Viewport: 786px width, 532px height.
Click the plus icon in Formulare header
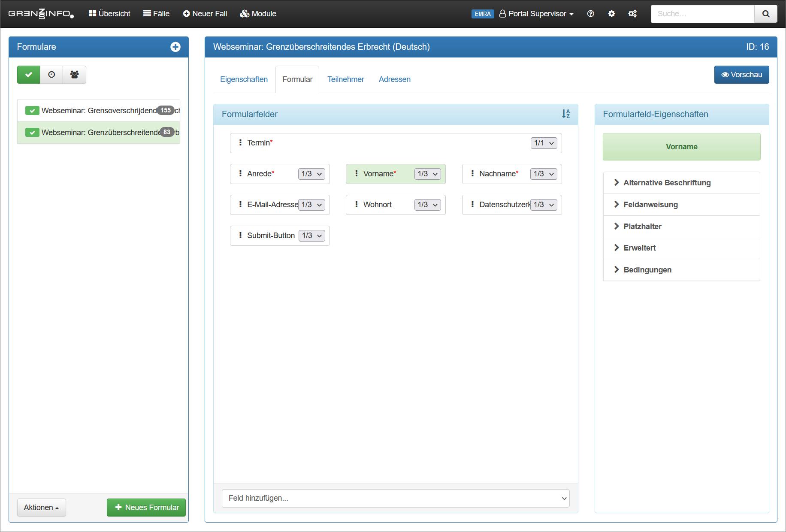[175, 47]
